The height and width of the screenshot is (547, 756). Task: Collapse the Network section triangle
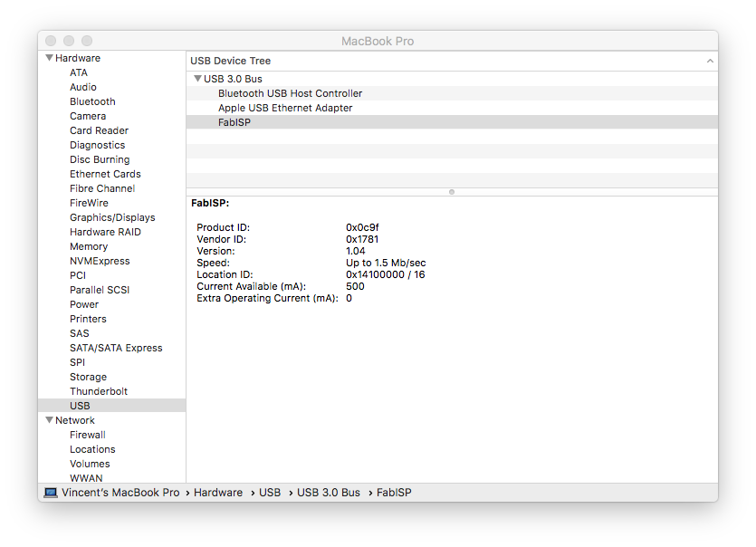pyautogui.click(x=49, y=420)
